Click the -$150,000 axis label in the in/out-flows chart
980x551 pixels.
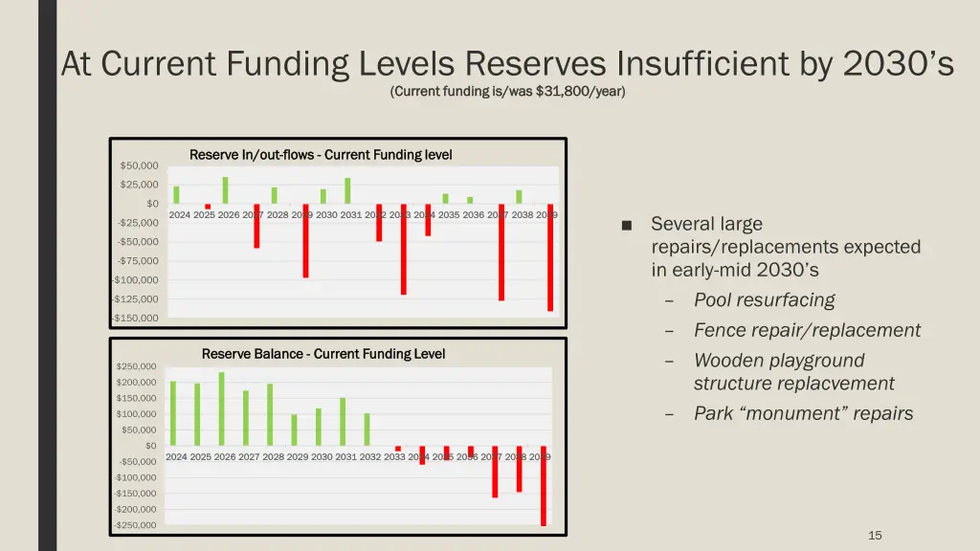(x=136, y=318)
